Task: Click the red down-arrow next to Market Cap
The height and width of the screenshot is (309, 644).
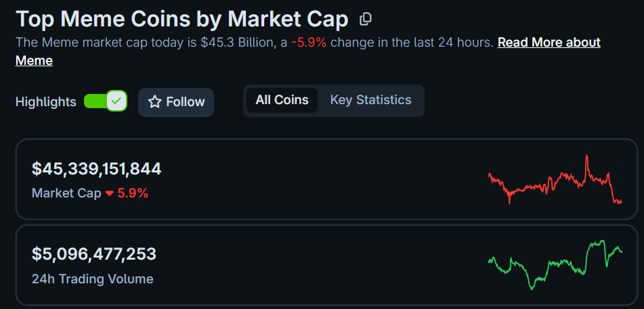Action: click(108, 193)
